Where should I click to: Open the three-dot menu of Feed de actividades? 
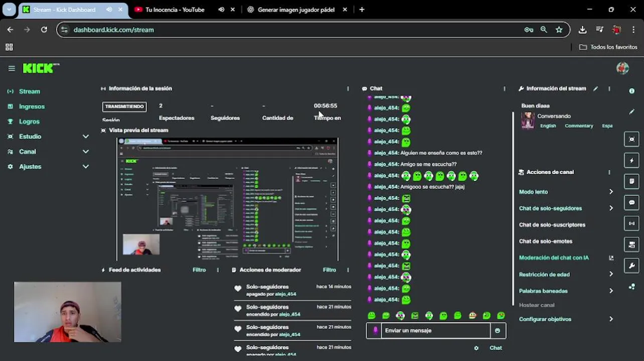click(218, 270)
